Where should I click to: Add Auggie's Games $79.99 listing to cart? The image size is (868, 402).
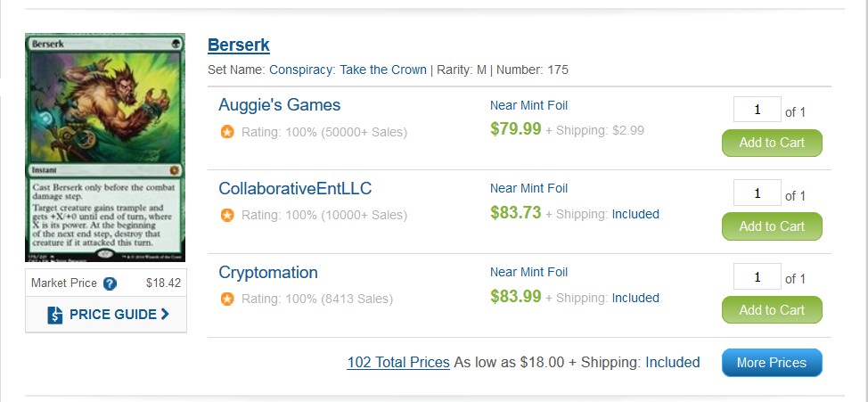771,143
